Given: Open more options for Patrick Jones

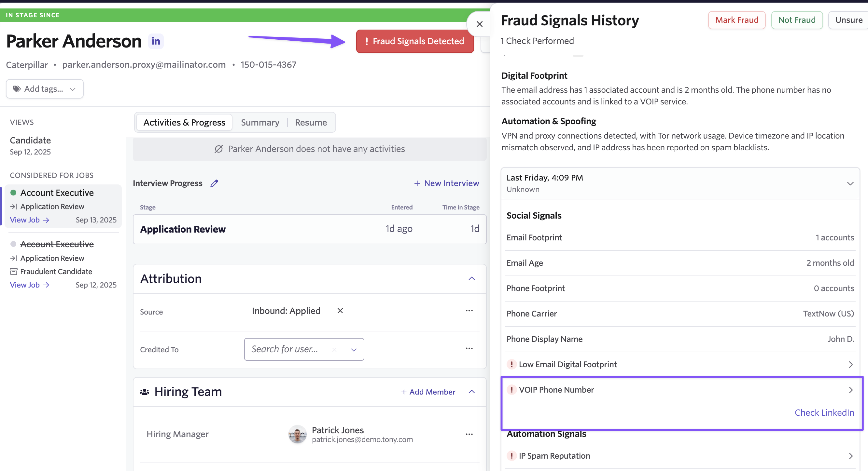Looking at the screenshot, I should [x=469, y=434].
